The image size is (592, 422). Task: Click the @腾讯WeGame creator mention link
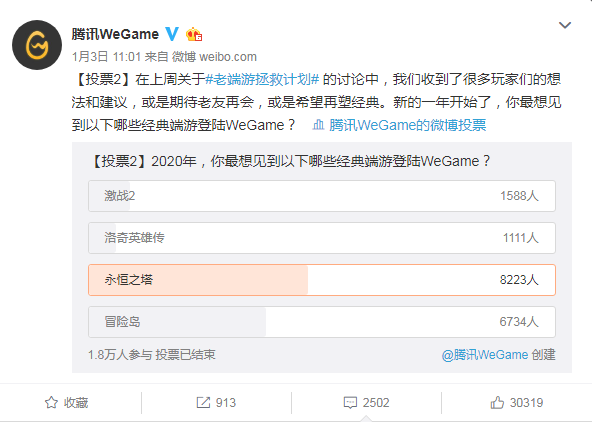485,355
